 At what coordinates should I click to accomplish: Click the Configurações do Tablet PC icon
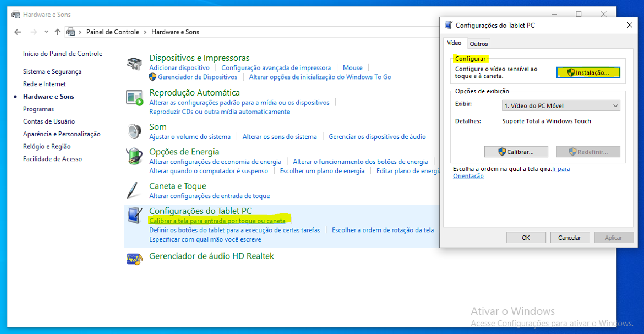point(134,216)
